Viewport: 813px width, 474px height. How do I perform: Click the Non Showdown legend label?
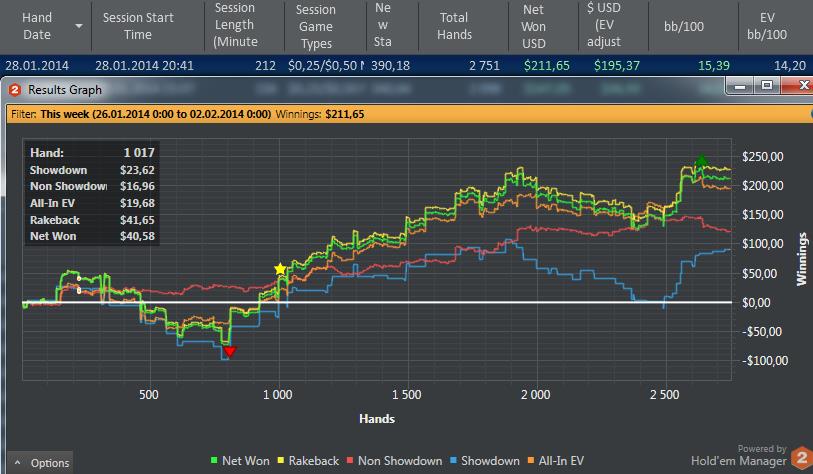click(400, 461)
